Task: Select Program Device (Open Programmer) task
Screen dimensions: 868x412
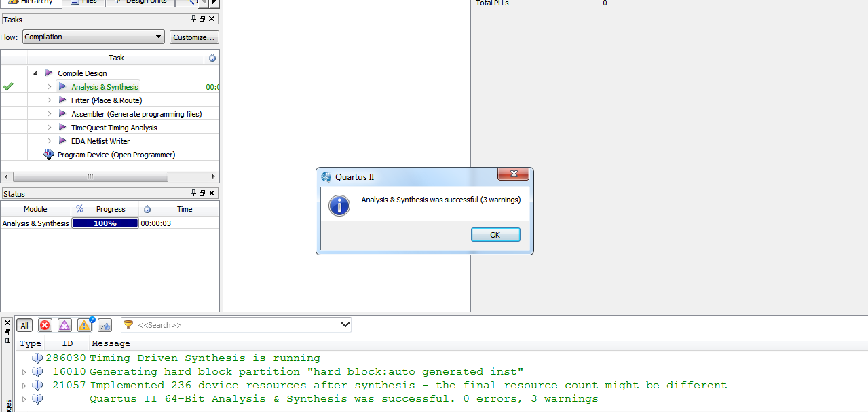Action: pos(116,155)
